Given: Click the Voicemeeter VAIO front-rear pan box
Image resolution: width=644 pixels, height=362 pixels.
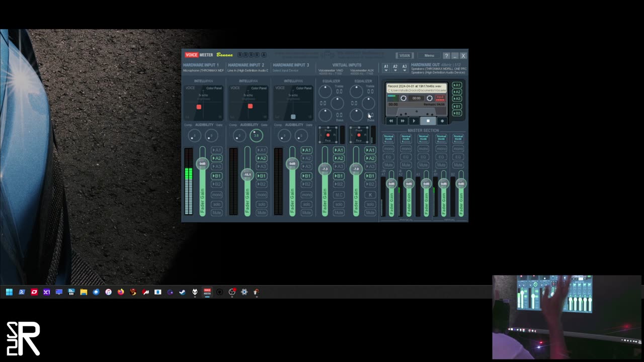Looking at the screenshot, I should [328, 135].
